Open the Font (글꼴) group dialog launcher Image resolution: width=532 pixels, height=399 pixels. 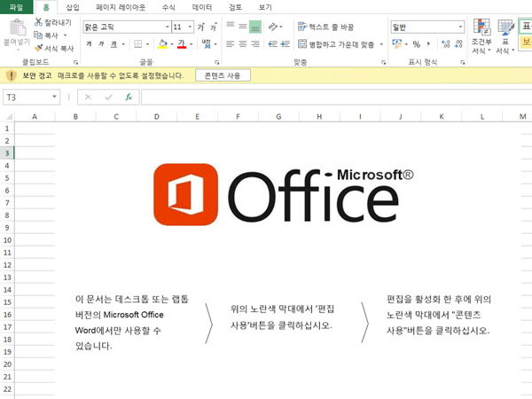coord(217,62)
